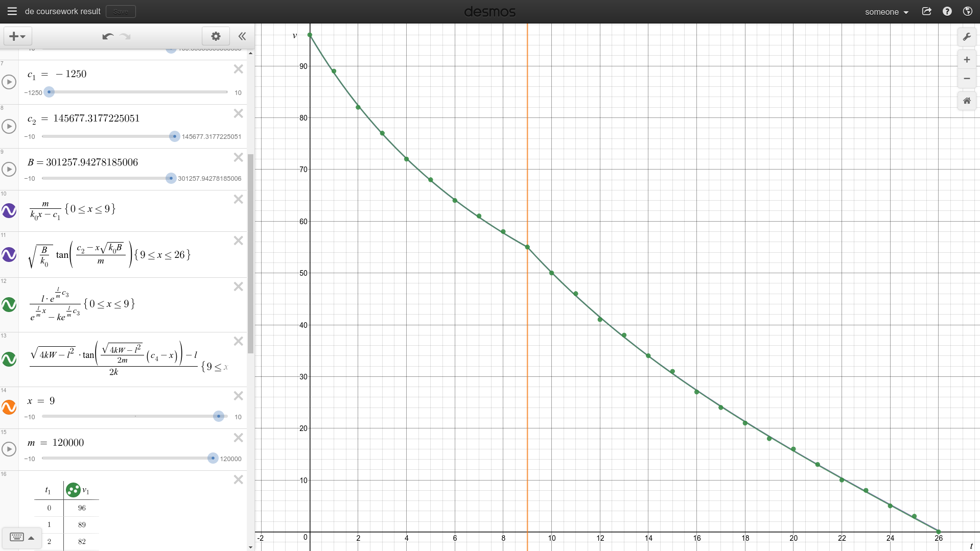Image resolution: width=980 pixels, height=551 pixels.
Task: Reset graph to default home viewport
Action: coord(967,101)
